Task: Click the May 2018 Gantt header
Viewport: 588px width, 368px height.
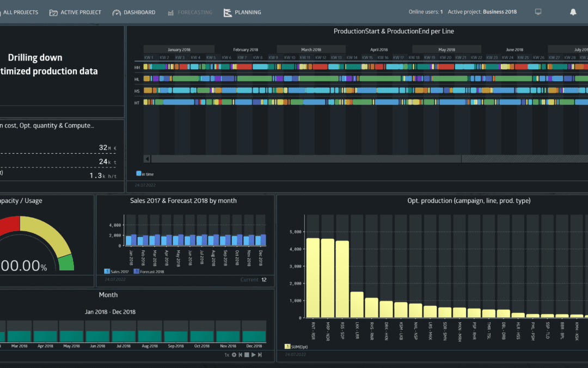Action: coord(446,49)
